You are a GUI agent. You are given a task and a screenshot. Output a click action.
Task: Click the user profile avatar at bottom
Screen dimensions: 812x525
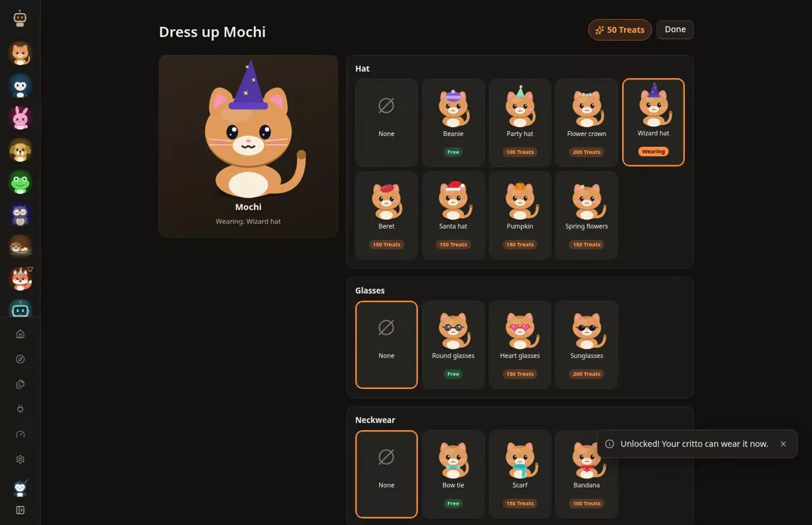point(20,487)
